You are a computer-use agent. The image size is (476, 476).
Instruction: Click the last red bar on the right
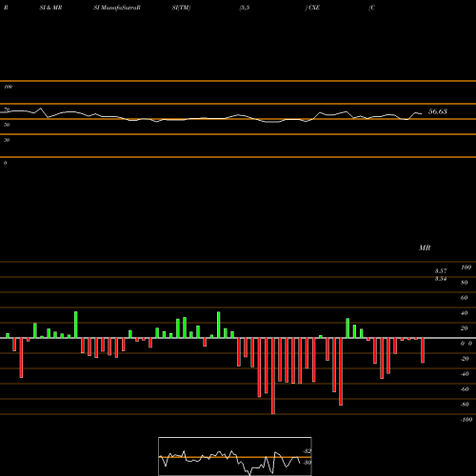click(423, 350)
